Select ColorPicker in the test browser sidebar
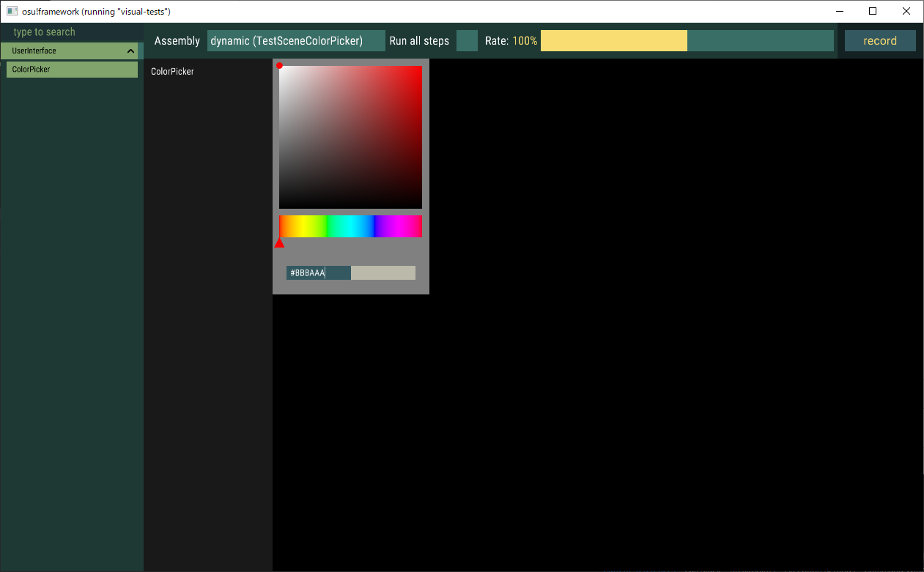This screenshot has height=572, width=924. (71, 69)
